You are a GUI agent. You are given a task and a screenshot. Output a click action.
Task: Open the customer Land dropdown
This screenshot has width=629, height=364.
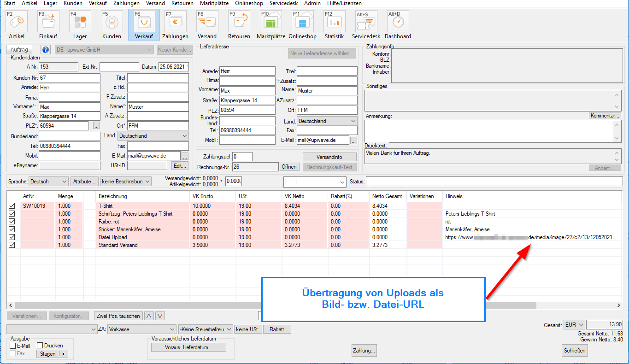(x=153, y=136)
